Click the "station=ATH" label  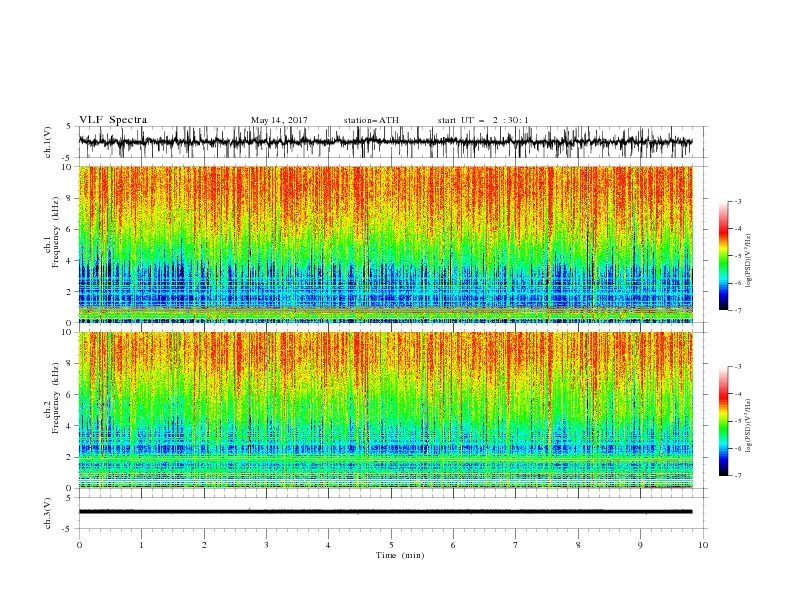coord(371,120)
